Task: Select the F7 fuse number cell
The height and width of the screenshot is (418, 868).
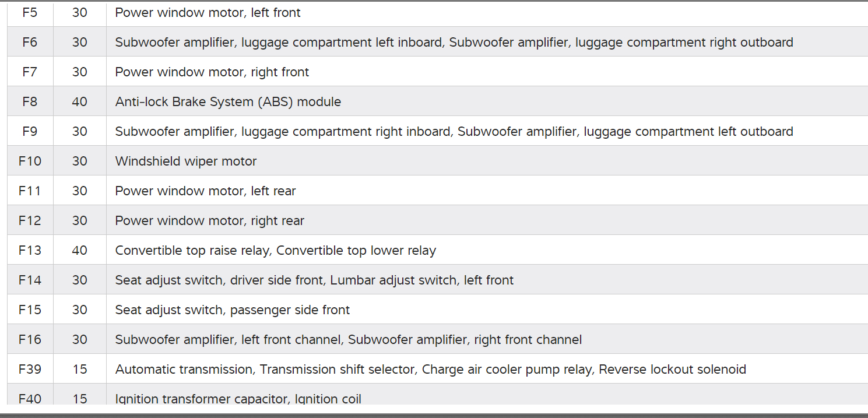Action: (30, 72)
